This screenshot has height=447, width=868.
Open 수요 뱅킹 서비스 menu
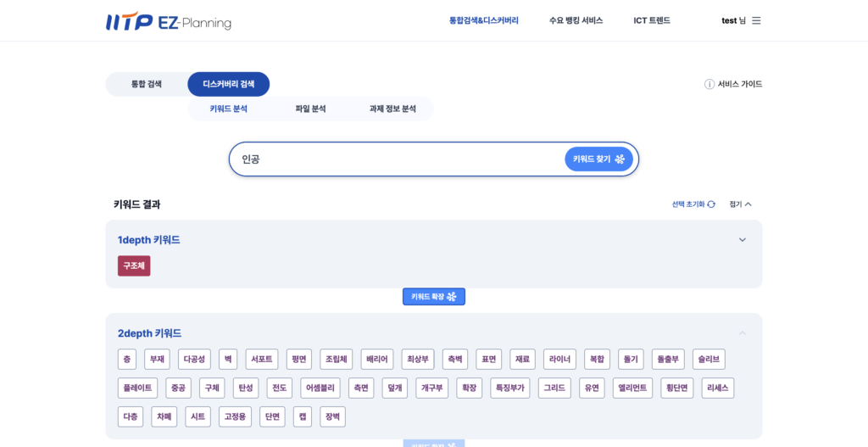pos(576,20)
